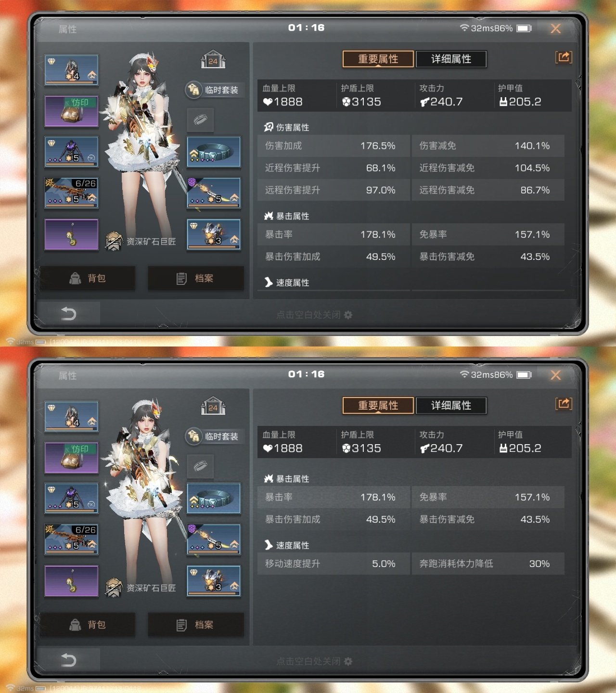616x693 pixels.
Task: Select the teal bracelet equipment slot in lower screenshot
Action: pos(214,498)
